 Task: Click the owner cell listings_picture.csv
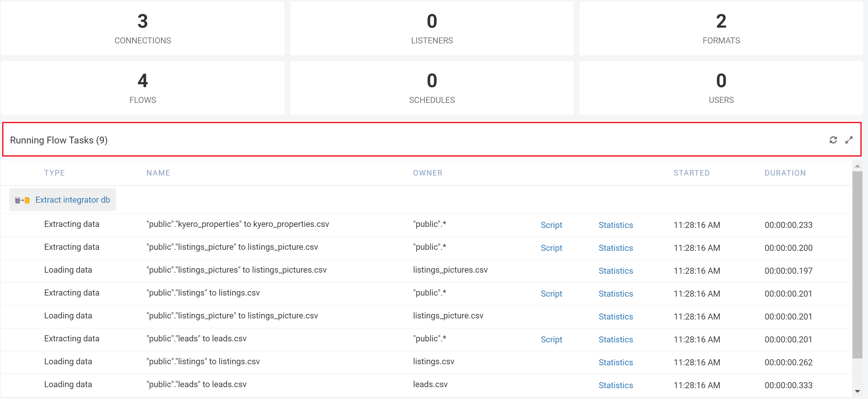pyautogui.click(x=448, y=316)
